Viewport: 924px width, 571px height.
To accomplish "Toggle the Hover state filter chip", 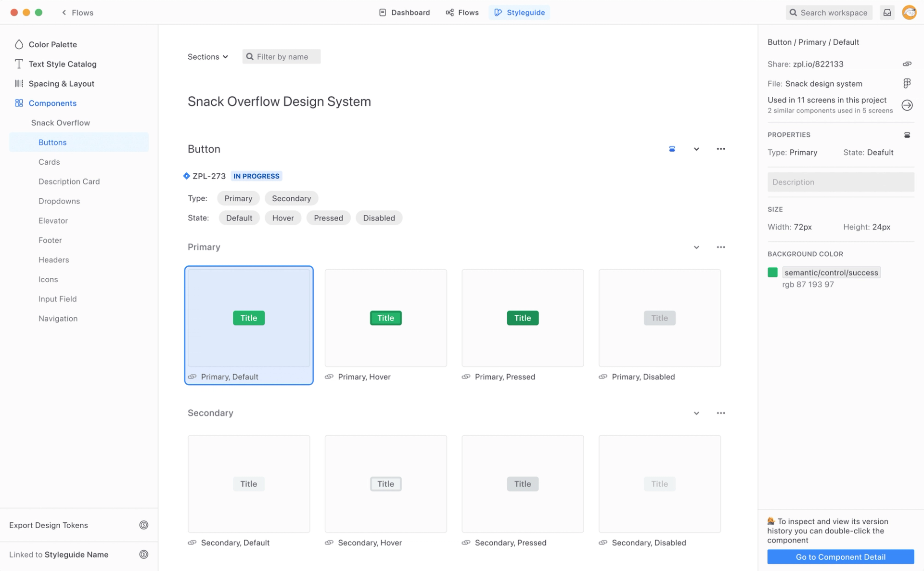I will (282, 218).
